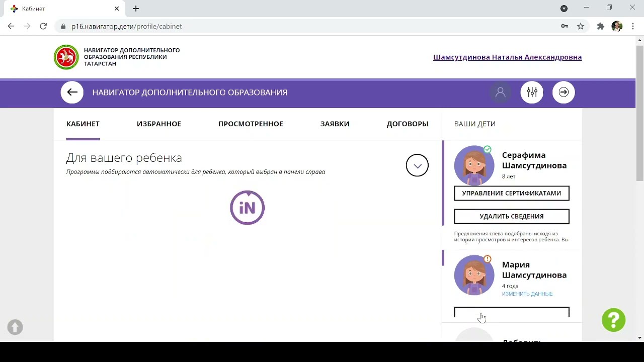The height and width of the screenshot is (362, 644).
Task: Click the Для вашего ребенка heading
Action: click(124, 158)
